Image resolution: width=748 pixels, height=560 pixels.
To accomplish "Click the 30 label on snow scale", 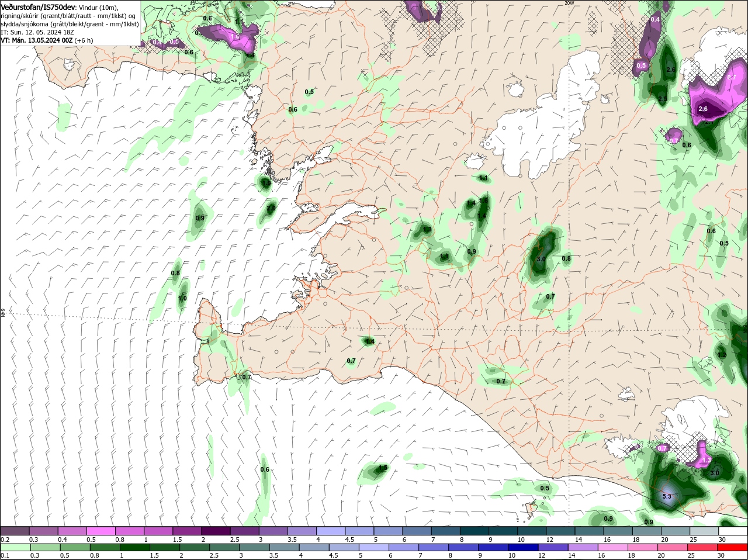I will coord(722,540).
